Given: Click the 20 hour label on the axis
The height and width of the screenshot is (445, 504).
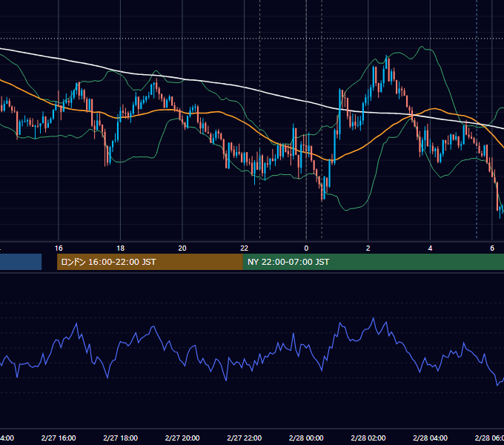Looking at the screenshot, I should pyautogui.click(x=182, y=248).
